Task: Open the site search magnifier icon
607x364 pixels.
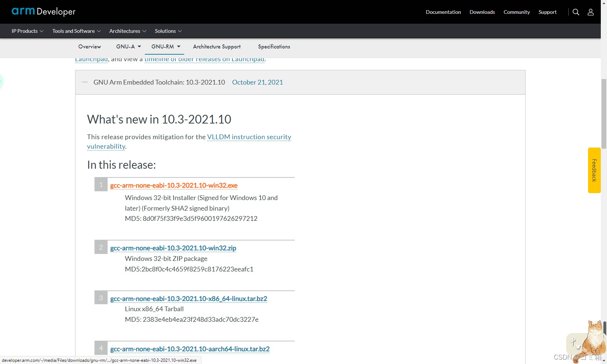Action: click(x=576, y=12)
